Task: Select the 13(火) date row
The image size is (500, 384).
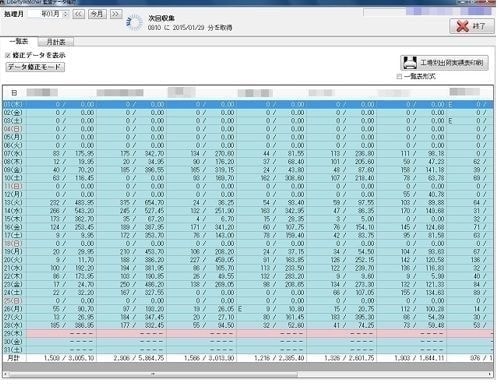Action: (x=248, y=203)
